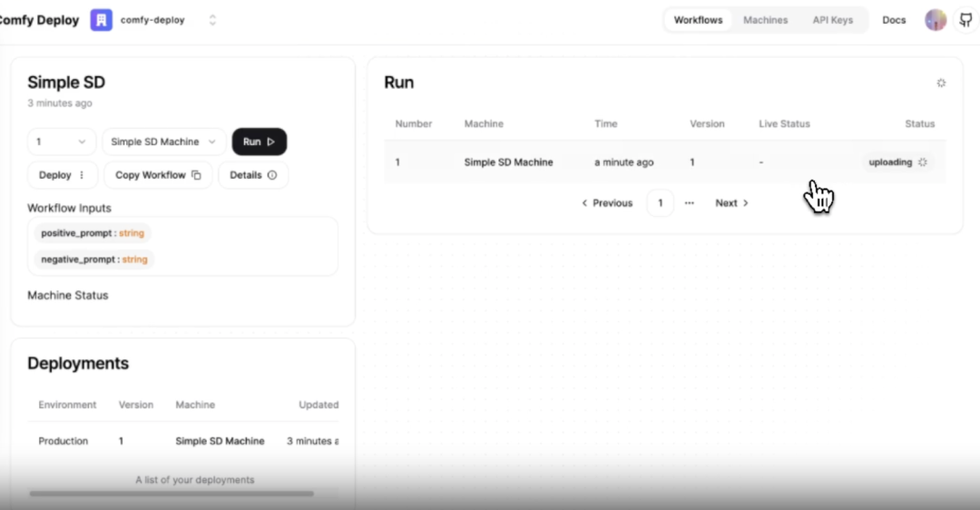The height and width of the screenshot is (510, 980).
Task: Click the Comfy Deploy purple logo icon
Action: pos(101,20)
